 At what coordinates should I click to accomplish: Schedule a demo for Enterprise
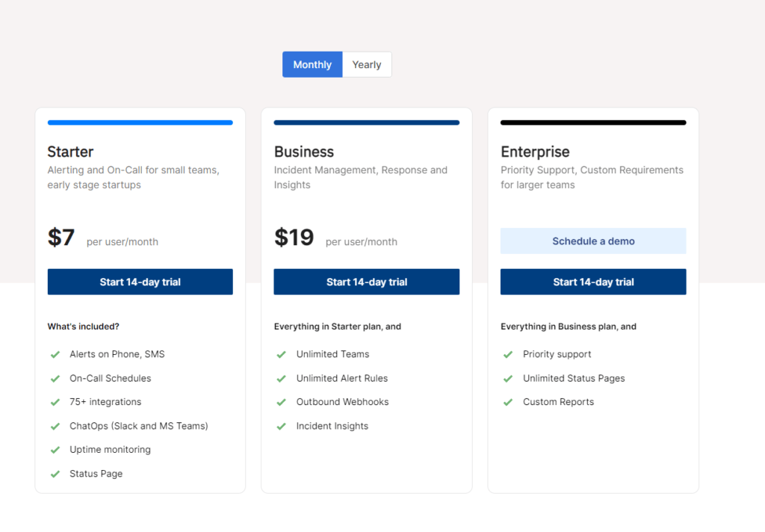(593, 241)
